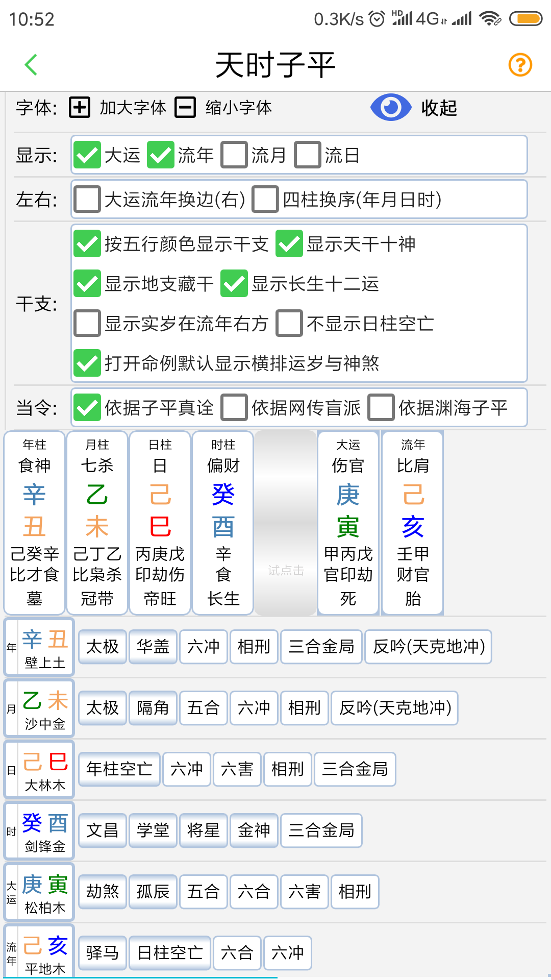Select 依据网传盲派 option
Image resolution: width=551 pixels, height=980 pixels.
pos(234,408)
